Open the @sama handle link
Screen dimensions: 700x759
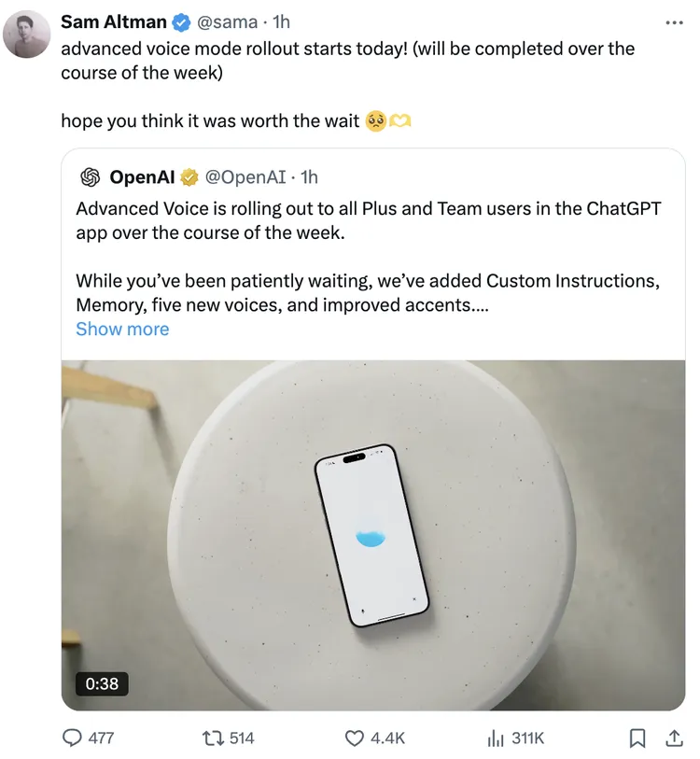(x=227, y=22)
